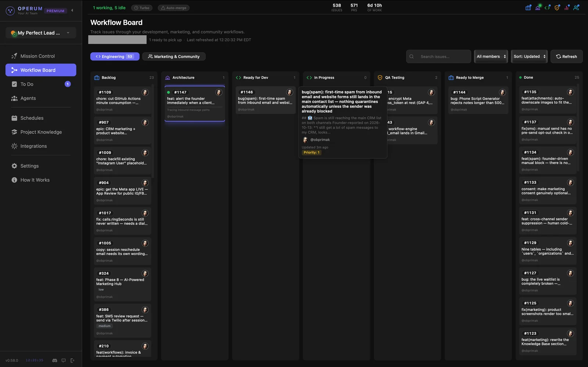Viewport: 588px width, 367px height.
Task: Click version v0.58.0 label
Action: coord(12,360)
